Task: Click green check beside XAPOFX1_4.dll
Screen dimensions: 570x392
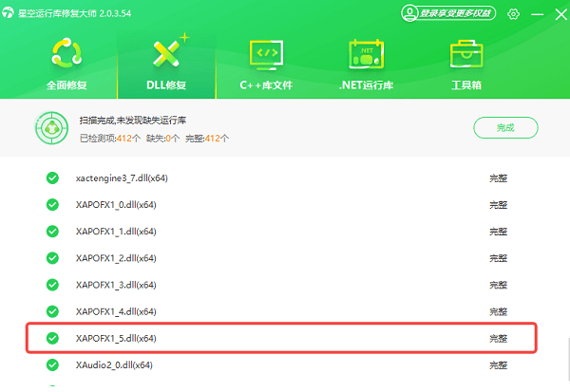Action: (x=52, y=311)
